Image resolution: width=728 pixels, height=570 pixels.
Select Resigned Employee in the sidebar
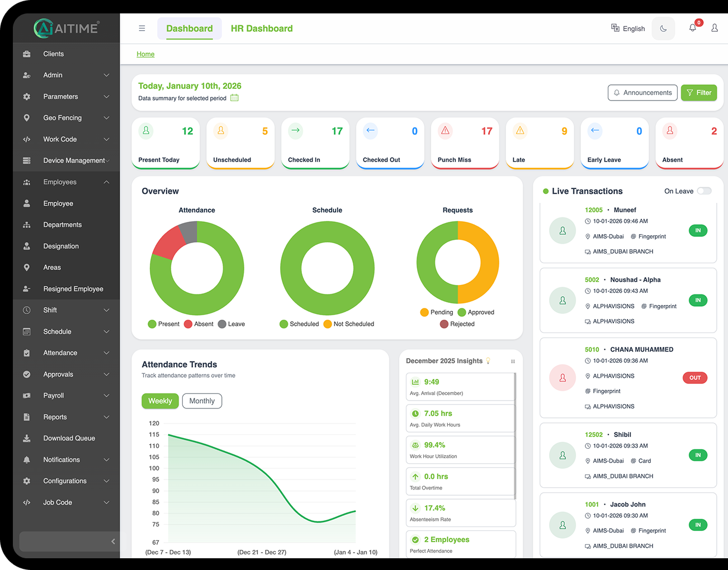(x=73, y=288)
